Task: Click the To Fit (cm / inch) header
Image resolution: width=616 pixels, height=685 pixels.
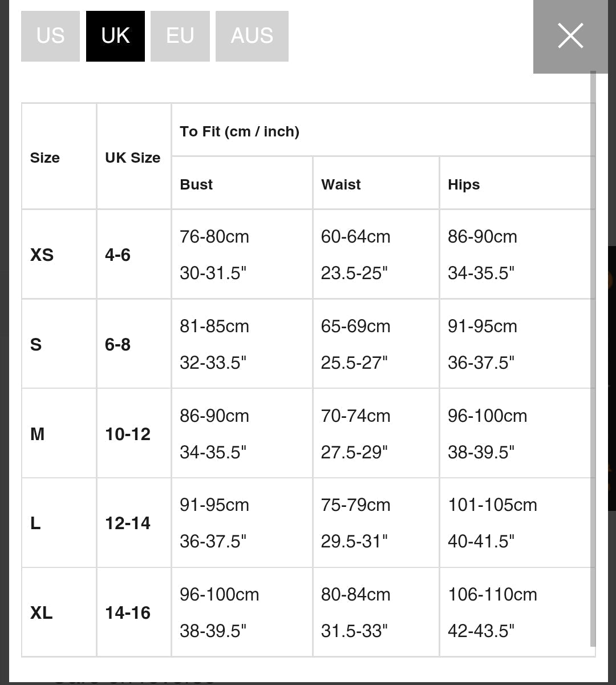Action: click(x=240, y=131)
